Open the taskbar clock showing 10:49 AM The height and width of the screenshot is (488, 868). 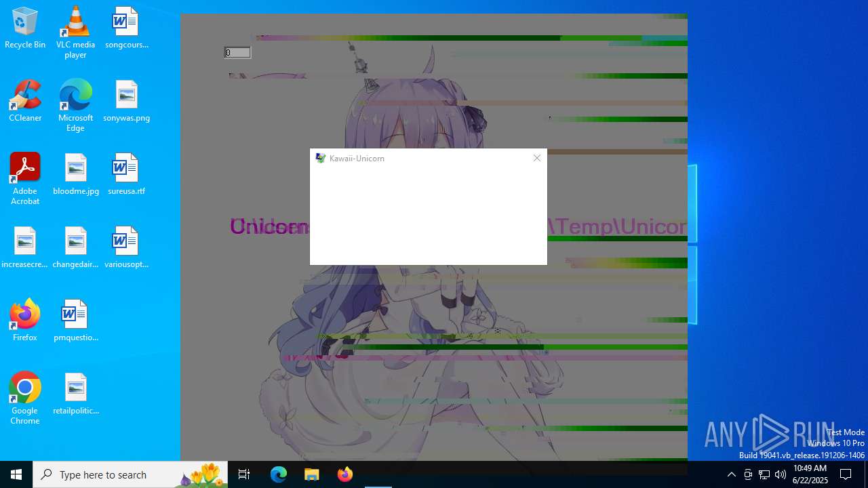click(810, 474)
